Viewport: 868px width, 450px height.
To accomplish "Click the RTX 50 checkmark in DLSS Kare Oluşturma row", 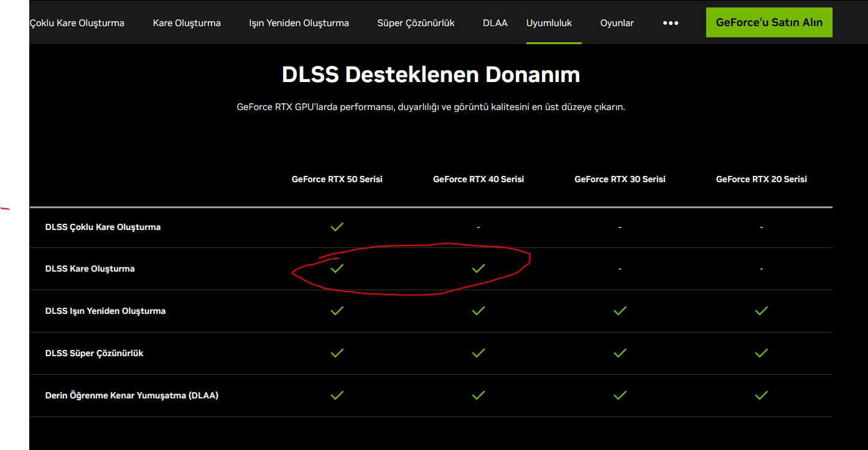I will tap(337, 269).
